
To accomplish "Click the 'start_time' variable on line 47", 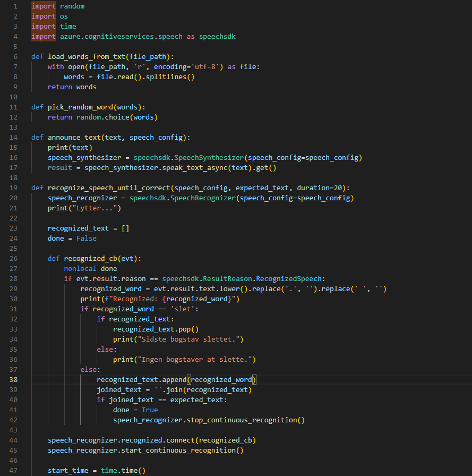I will (x=68, y=470).
